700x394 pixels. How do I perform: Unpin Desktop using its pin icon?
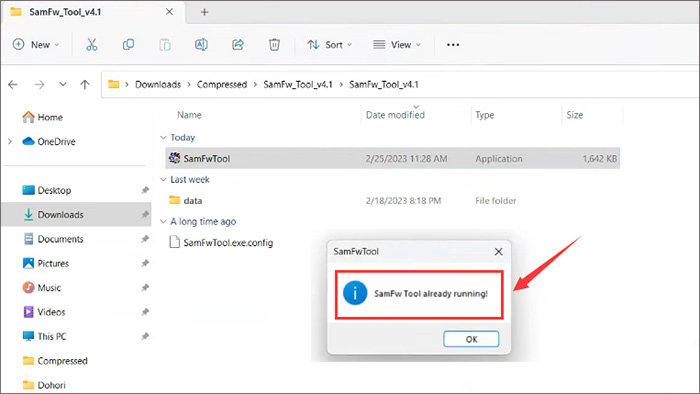[x=145, y=190]
